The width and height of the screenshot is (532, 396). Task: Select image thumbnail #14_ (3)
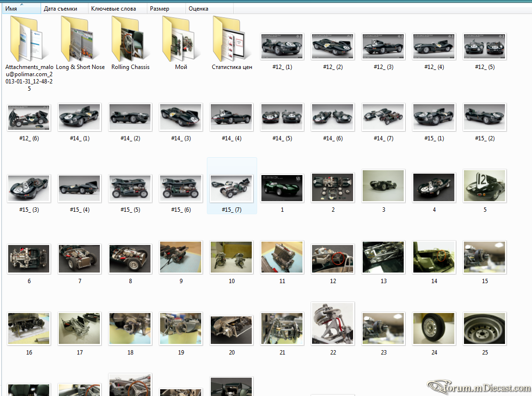181,117
